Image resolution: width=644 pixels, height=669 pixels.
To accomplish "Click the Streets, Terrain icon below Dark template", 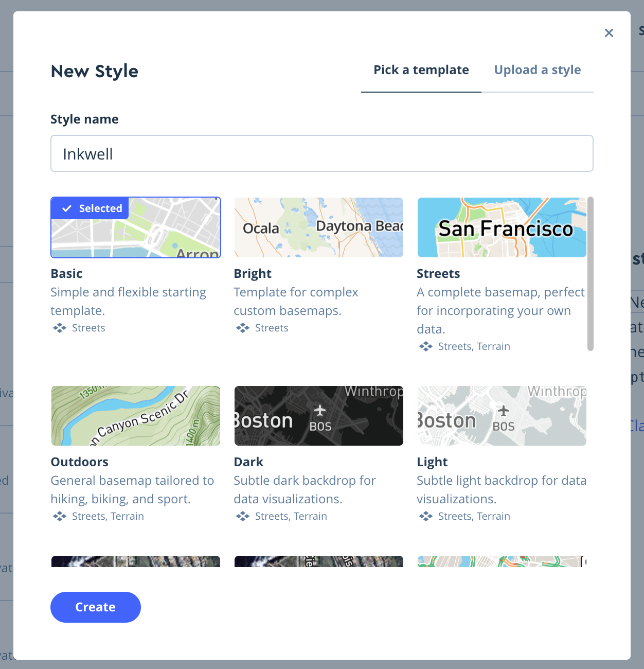I will 242,516.
